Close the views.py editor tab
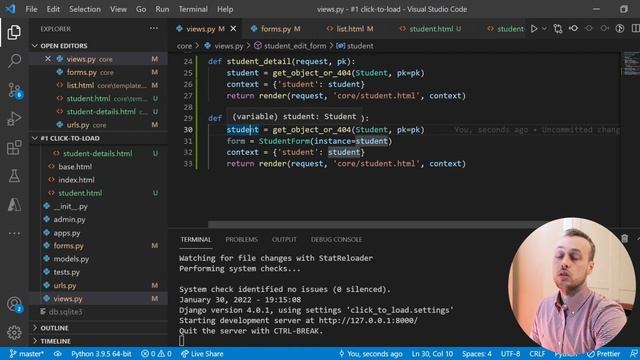Screen dimensions: 640x360 (x=233, y=29)
